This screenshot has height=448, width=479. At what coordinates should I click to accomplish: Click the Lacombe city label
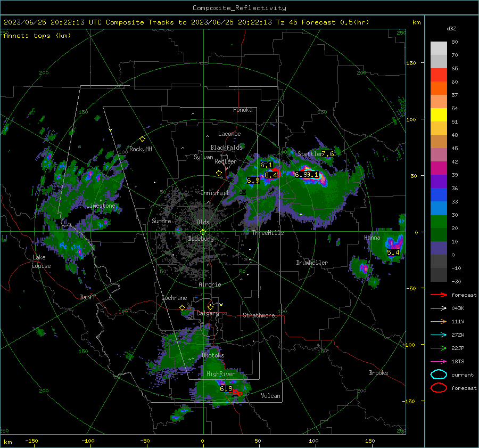229,134
